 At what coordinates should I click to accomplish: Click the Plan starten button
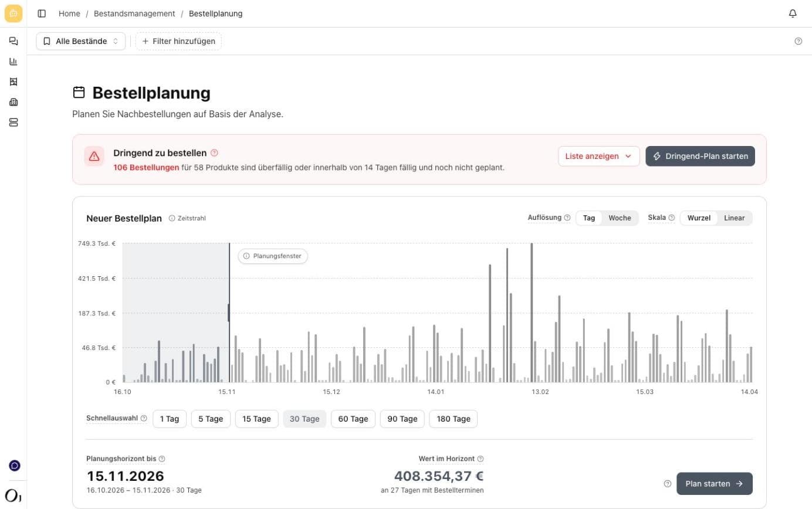pyautogui.click(x=715, y=484)
